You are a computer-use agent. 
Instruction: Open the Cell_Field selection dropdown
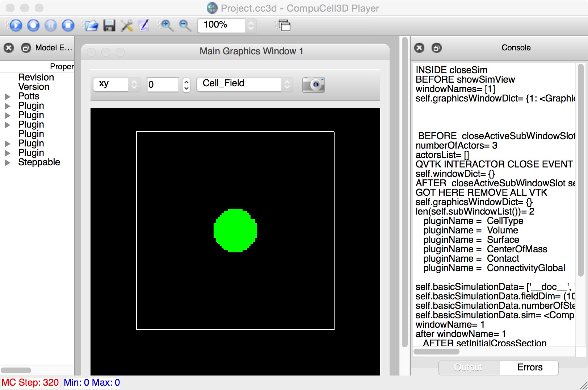[x=244, y=84]
